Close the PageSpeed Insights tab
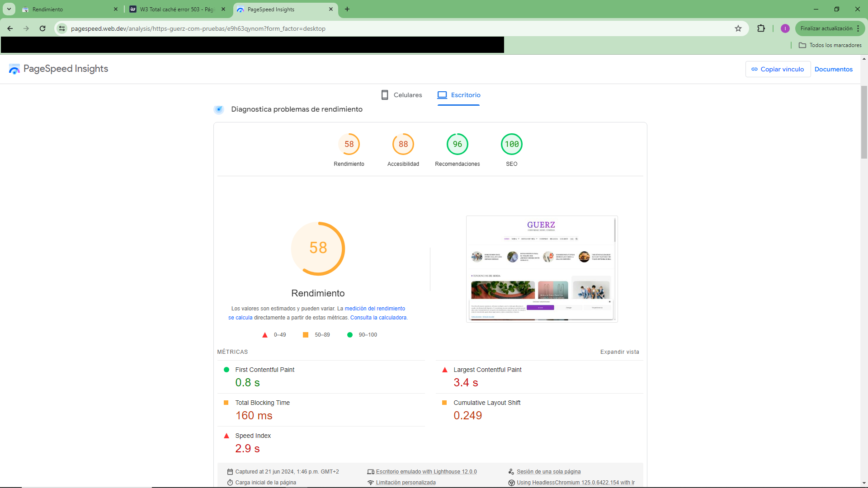868x488 pixels. point(331,9)
